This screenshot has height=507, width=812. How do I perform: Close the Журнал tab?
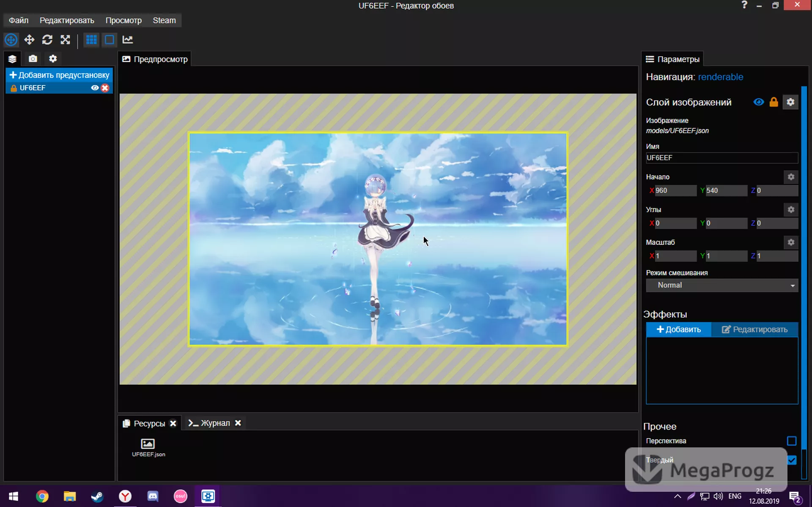pyautogui.click(x=238, y=423)
